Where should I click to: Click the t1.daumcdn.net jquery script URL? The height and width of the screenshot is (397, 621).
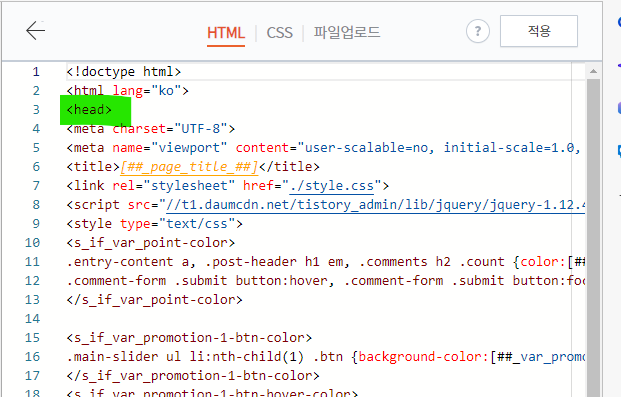(x=375, y=205)
